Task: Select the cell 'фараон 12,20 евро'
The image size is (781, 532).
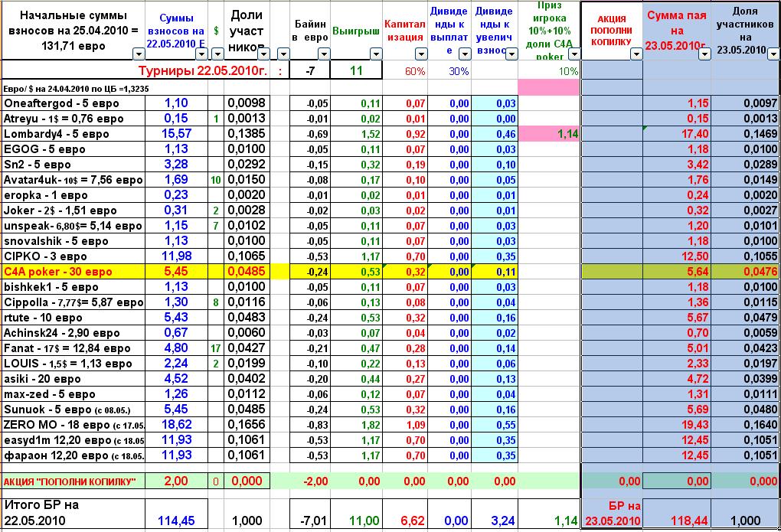Action: coord(74,455)
